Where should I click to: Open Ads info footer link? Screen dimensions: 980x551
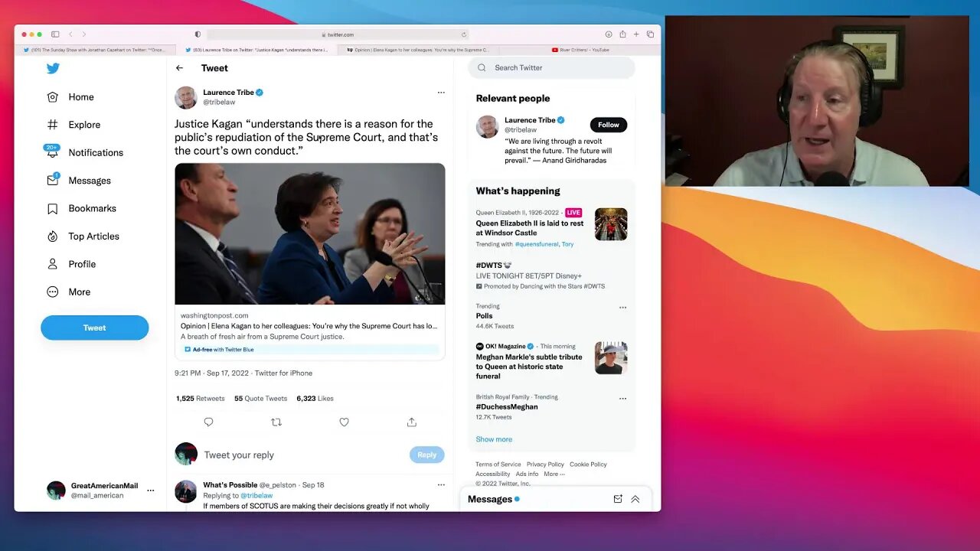(527, 474)
